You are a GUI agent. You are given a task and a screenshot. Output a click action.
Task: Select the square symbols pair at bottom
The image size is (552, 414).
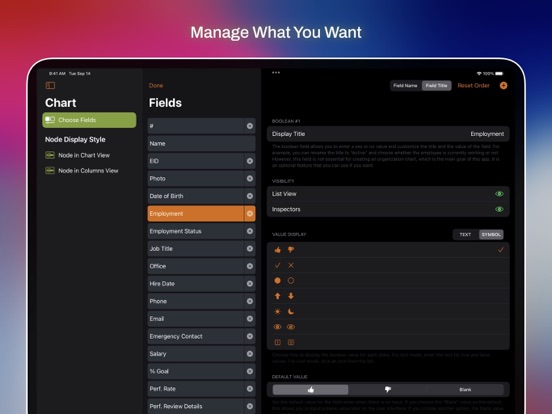point(284,342)
